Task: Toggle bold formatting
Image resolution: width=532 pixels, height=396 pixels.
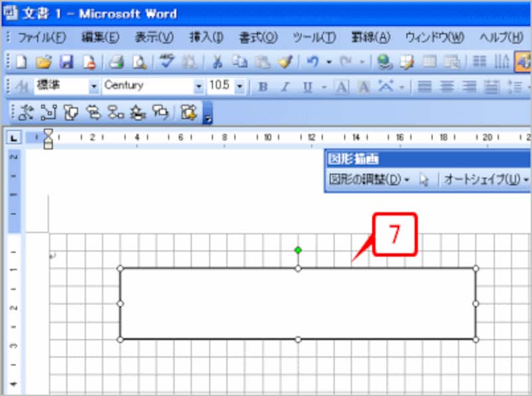Action: [x=262, y=87]
